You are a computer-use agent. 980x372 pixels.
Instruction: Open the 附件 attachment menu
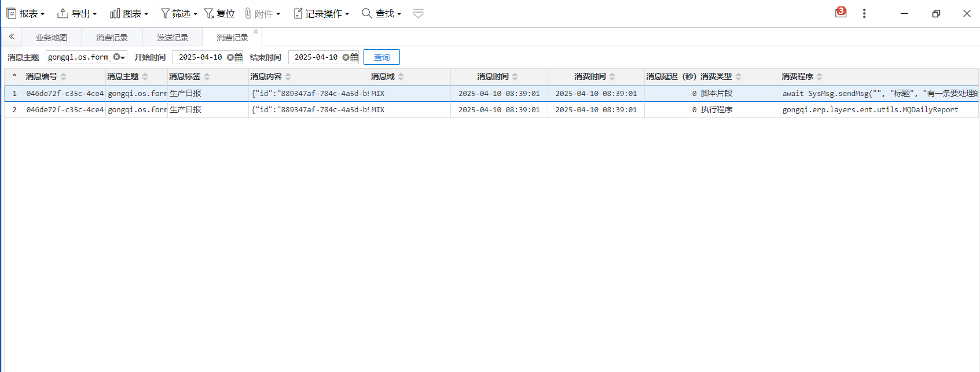[262, 13]
